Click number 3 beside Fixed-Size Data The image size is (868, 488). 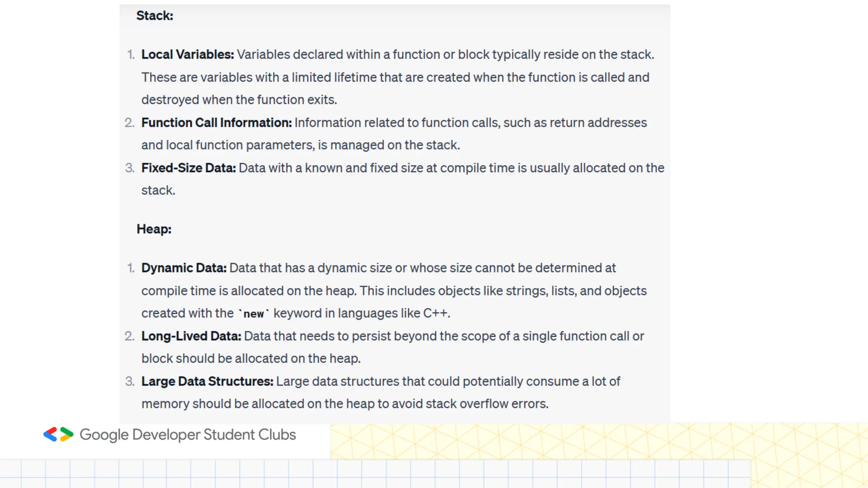tap(130, 168)
